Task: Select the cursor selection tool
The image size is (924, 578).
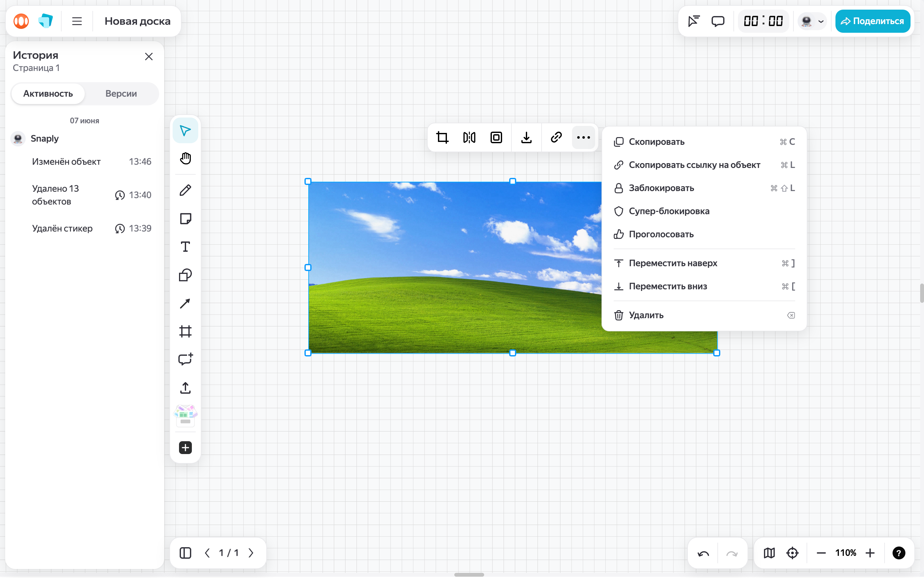Action: [185, 131]
